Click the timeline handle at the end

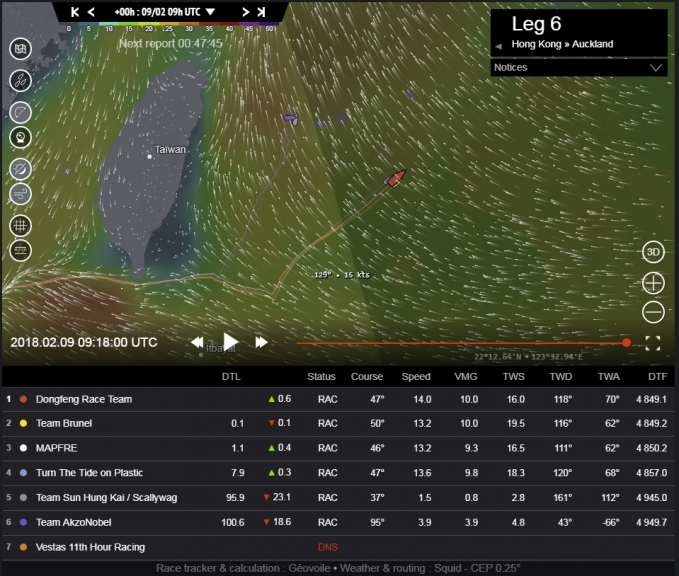click(x=626, y=343)
